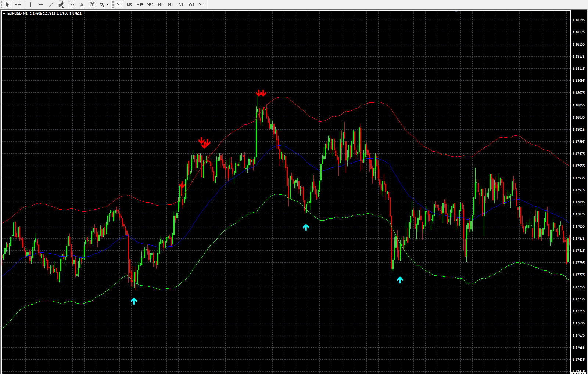
Task: Select the trendline drawing tool
Action: 51,4
